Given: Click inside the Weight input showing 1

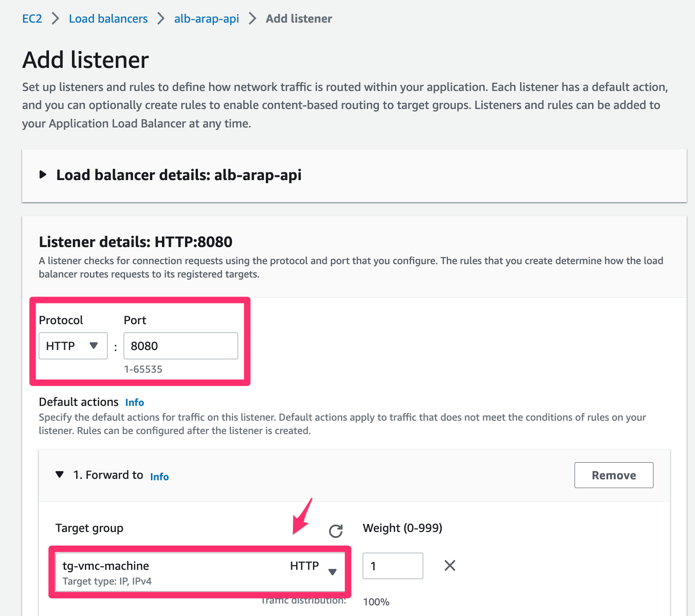Looking at the screenshot, I should pos(392,565).
